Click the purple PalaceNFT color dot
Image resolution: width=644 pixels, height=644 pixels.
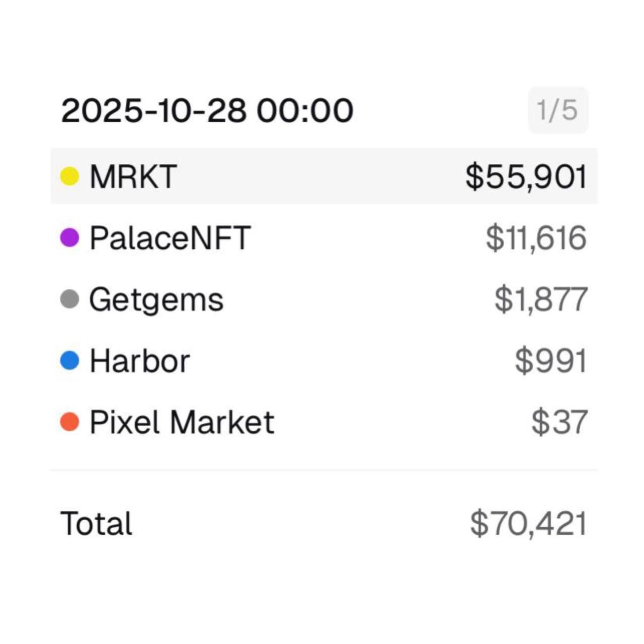point(69,238)
